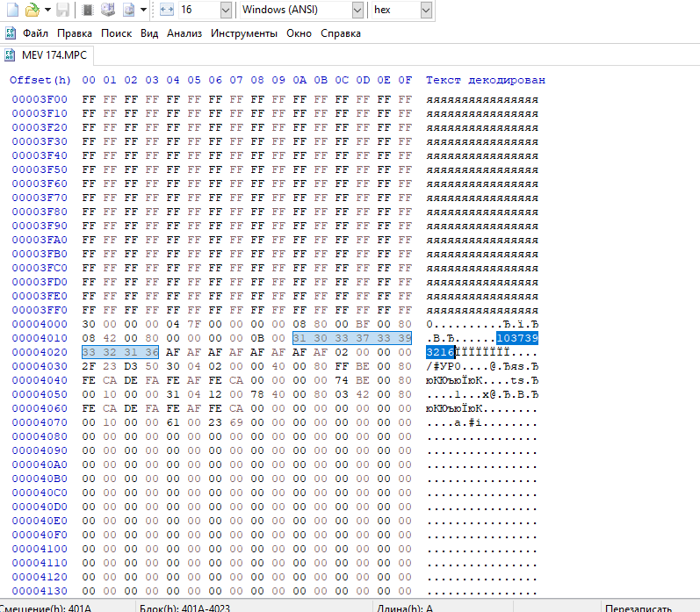Click the document icon left of Файл menu
This screenshot has height=612, width=700.
tap(10, 33)
